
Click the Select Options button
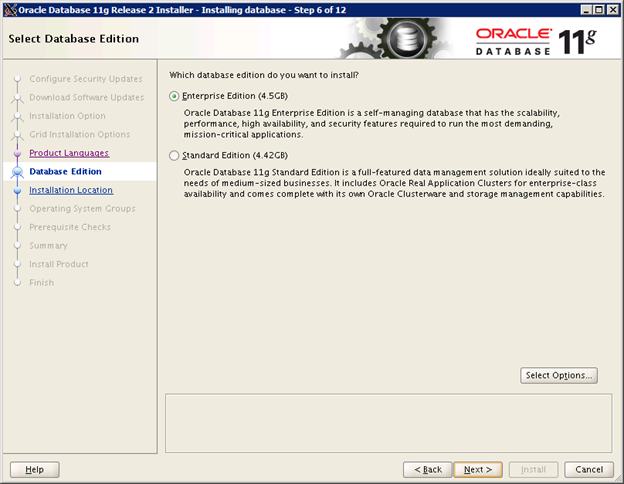[559, 375]
